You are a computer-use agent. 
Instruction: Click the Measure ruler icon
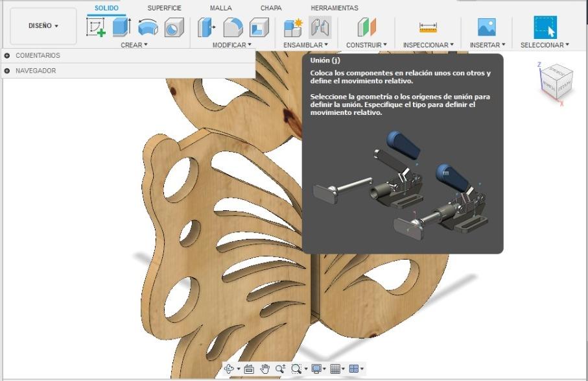click(428, 27)
